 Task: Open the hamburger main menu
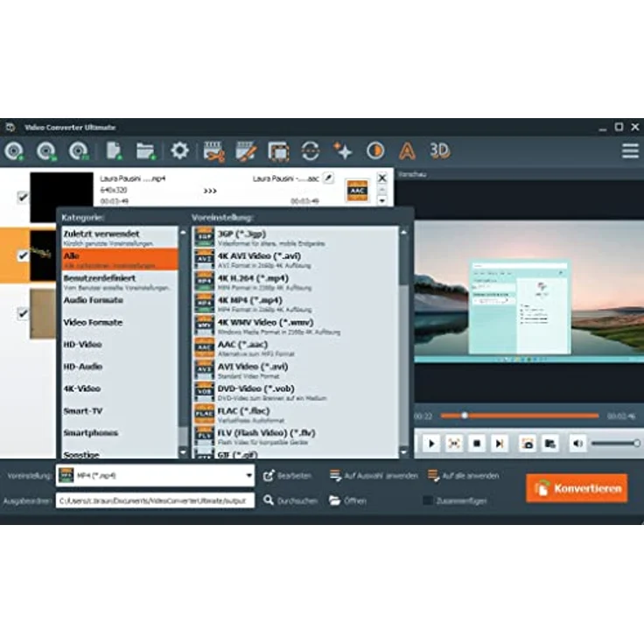(x=630, y=150)
